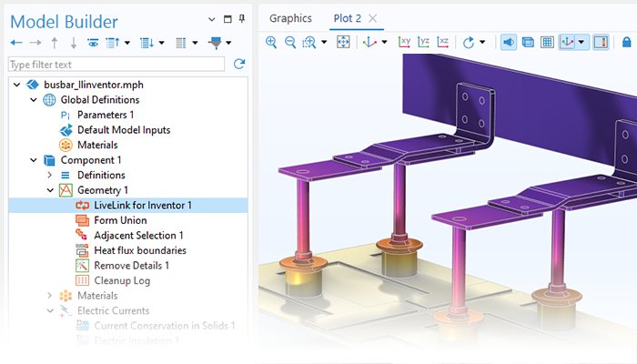Open axis orientation dropdown arrow
Image resolution: width=637 pixels, height=364 pixels.
coord(581,42)
